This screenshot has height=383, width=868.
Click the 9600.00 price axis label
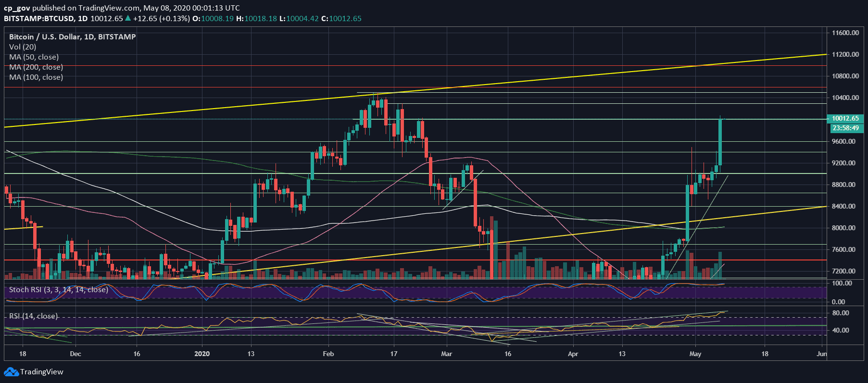click(844, 141)
